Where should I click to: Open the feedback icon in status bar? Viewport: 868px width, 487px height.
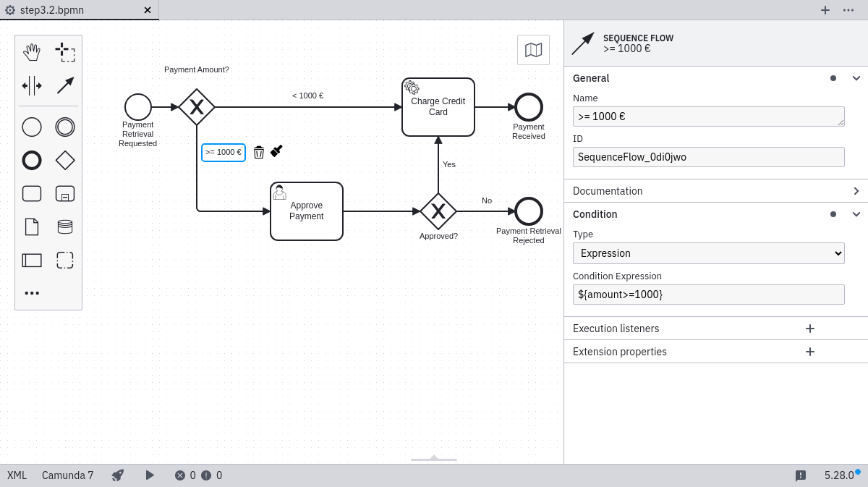[801, 475]
